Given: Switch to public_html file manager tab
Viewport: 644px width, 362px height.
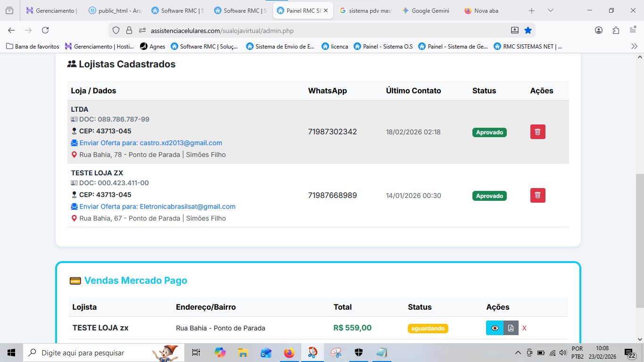Looking at the screenshot, I should [x=116, y=10].
